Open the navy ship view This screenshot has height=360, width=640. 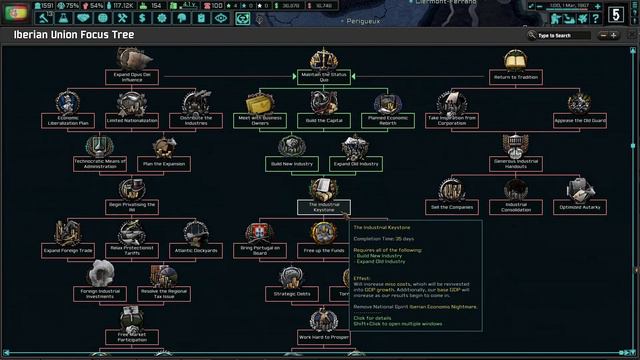pyautogui.click(x=569, y=18)
